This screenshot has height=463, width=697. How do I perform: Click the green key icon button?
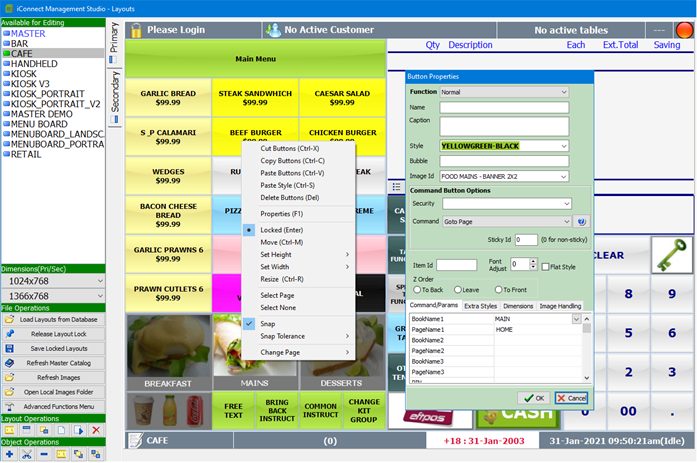click(x=671, y=255)
